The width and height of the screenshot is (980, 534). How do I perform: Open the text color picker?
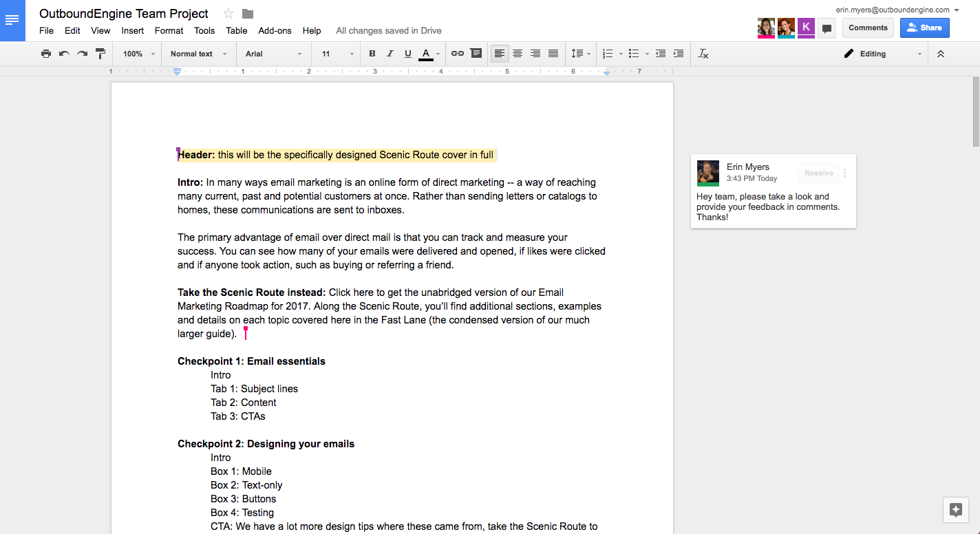tap(429, 54)
